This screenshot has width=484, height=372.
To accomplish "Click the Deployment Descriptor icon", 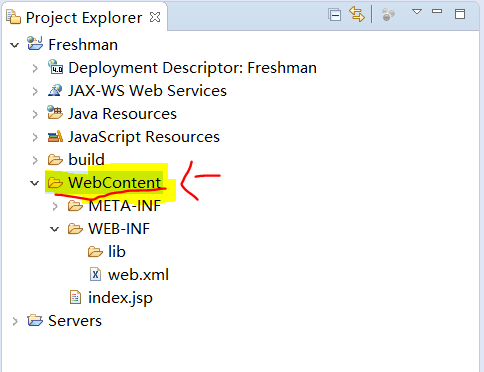I will click(55, 67).
